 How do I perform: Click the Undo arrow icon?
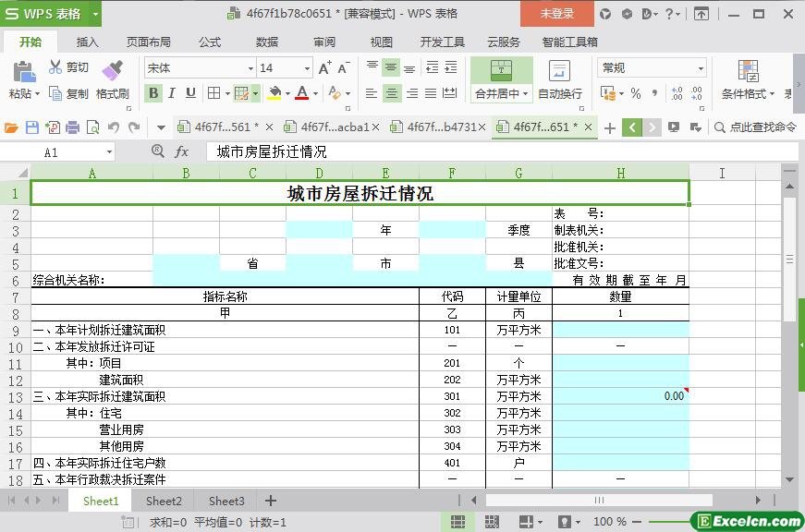coord(114,127)
